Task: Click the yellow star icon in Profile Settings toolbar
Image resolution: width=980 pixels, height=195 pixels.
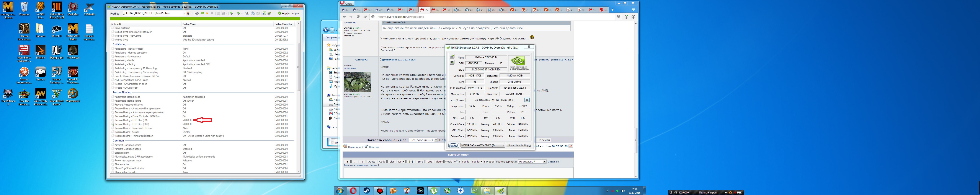Action: [207, 13]
